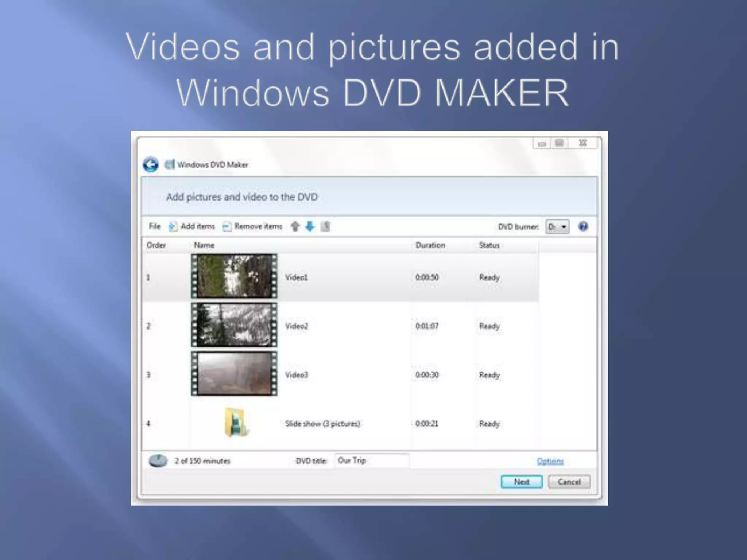Select the Video1 thumbnail
Image resolution: width=747 pixels, height=560 pixels.
coord(234,276)
